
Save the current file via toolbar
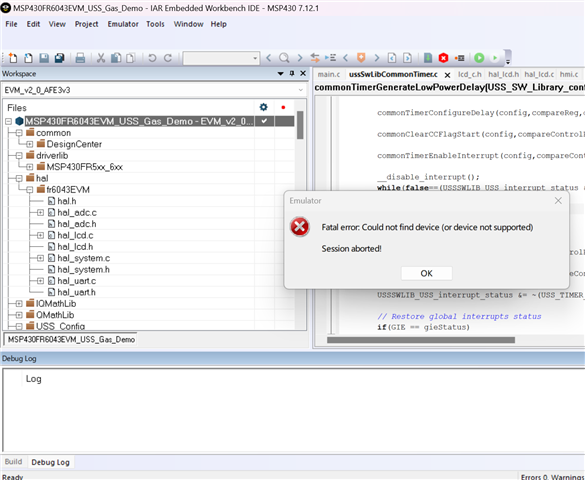pos(44,58)
